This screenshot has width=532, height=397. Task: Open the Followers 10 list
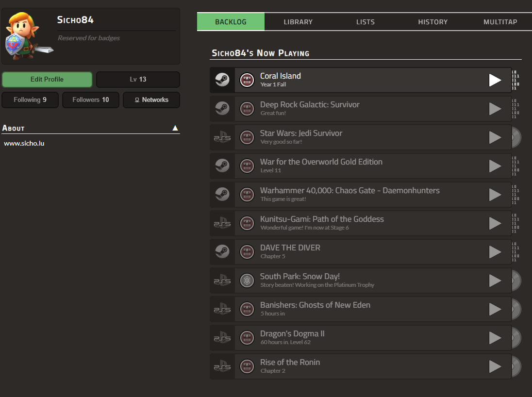(91, 100)
